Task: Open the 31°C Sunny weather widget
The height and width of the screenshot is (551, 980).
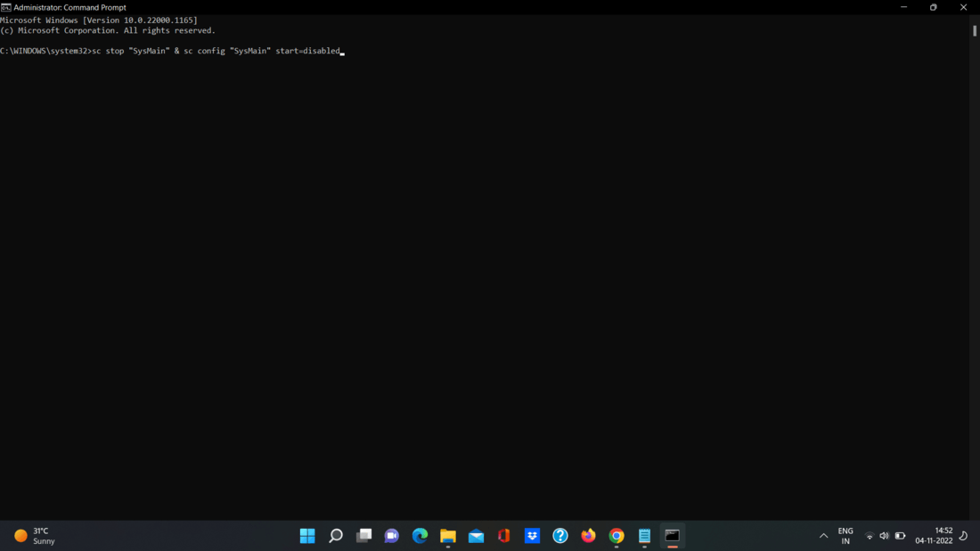Action: 35,535
